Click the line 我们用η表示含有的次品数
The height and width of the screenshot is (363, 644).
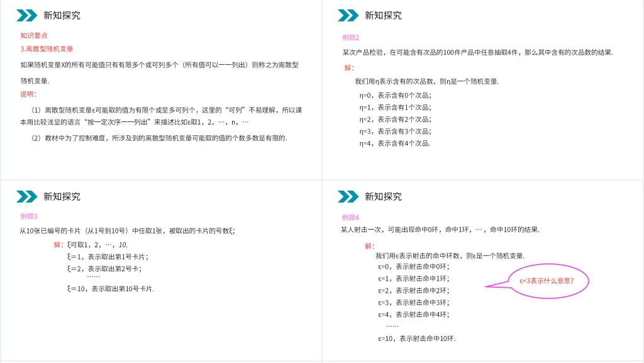point(427,81)
